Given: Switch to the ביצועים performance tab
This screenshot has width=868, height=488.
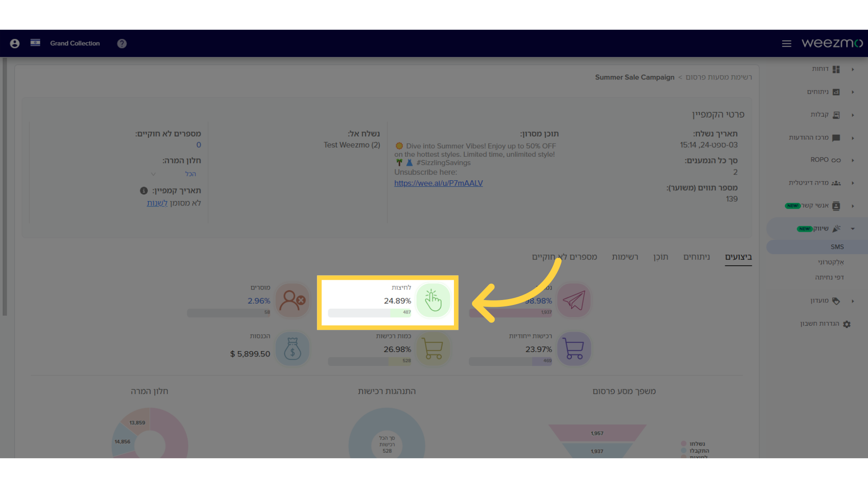Looking at the screenshot, I should point(738,257).
